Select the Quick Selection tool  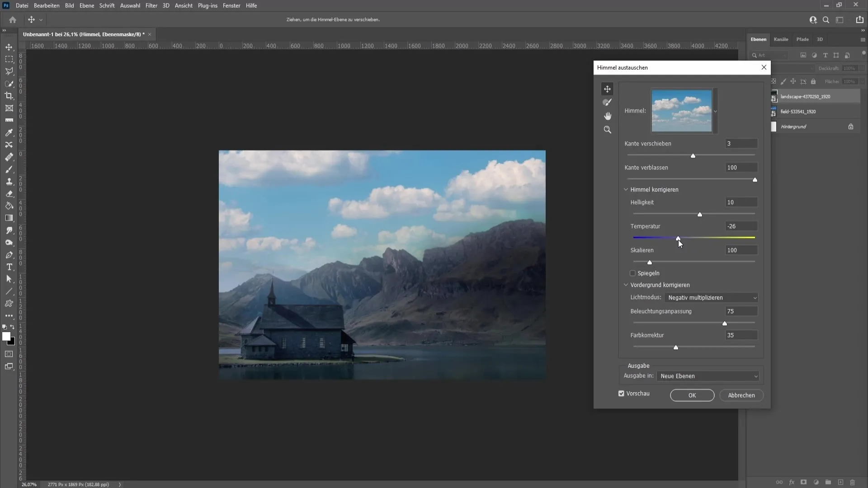[9, 84]
